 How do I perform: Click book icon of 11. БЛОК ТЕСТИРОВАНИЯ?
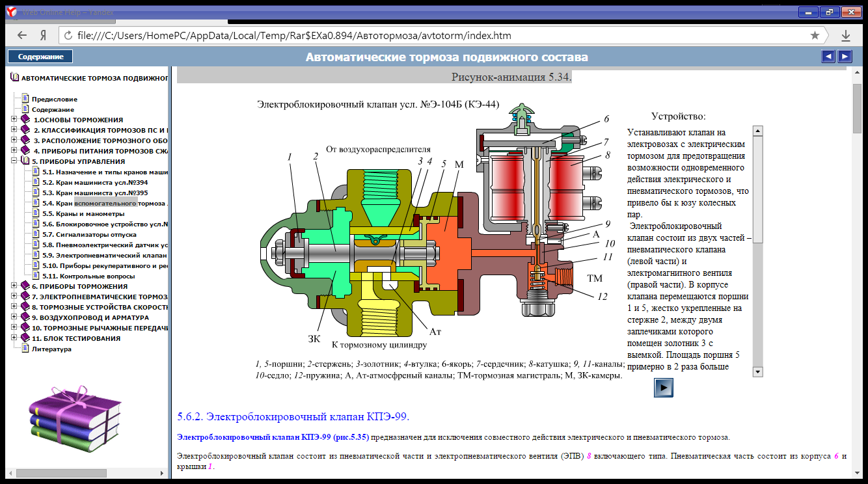(25, 338)
